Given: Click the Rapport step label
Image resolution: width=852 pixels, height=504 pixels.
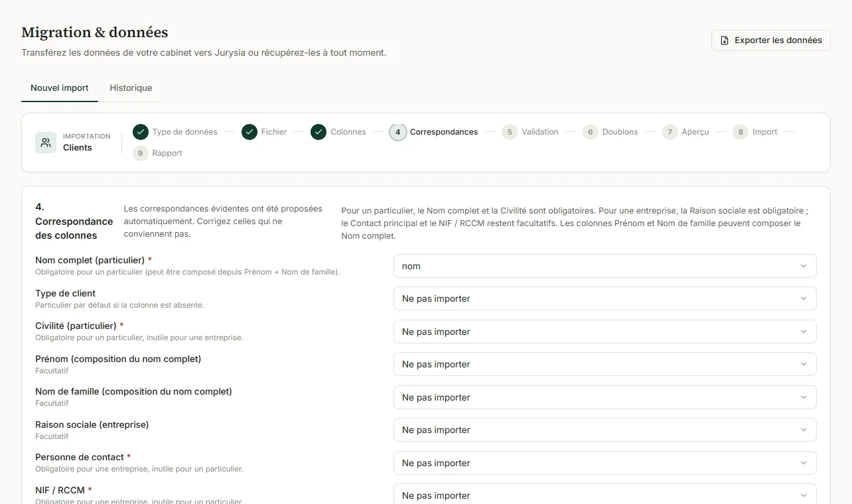Looking at the screenshot, I should click(167, 153).
